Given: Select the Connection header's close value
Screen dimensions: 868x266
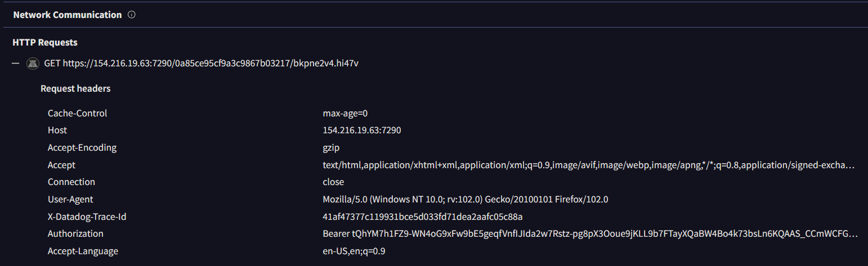Looking at the screenshot, I should click(x=333, y=182).
